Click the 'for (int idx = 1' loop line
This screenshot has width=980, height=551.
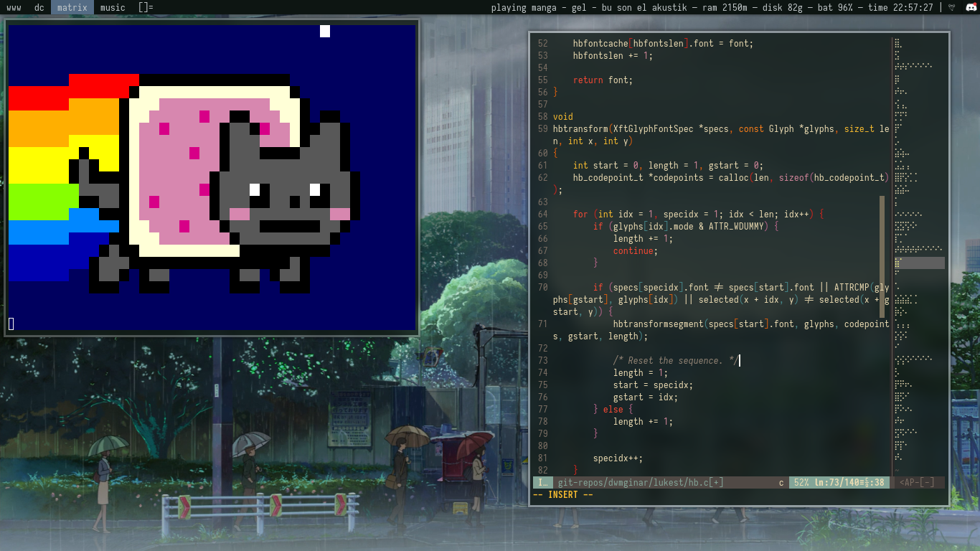click(699, 214)
